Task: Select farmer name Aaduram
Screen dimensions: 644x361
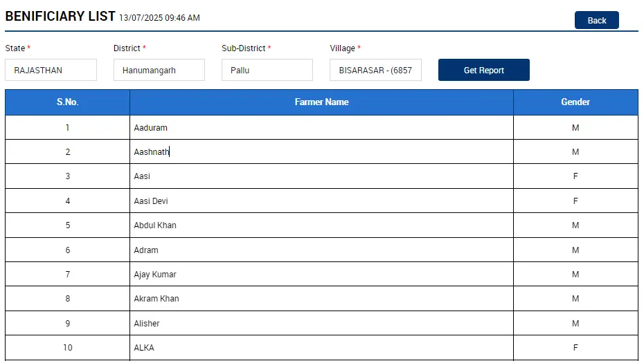Action: 150,127
